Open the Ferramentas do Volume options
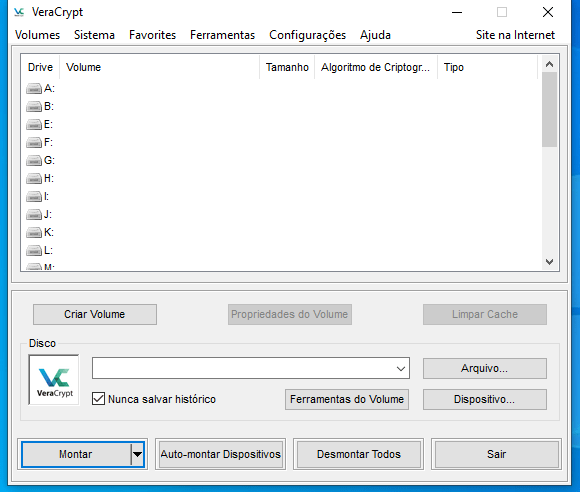 coord(347,400)
